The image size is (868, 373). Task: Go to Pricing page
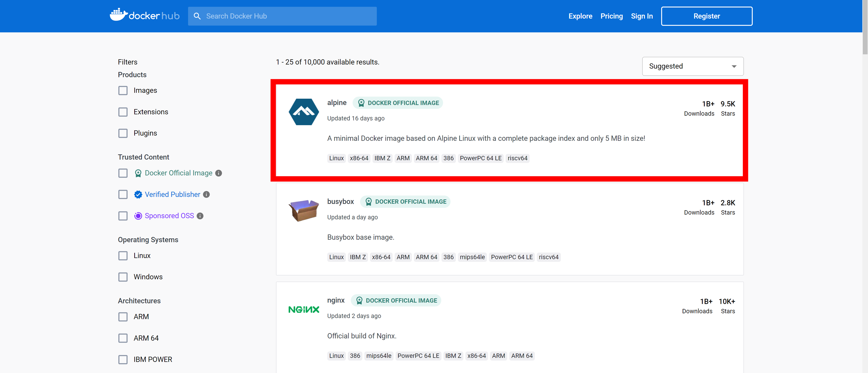(x=612, y=16)
